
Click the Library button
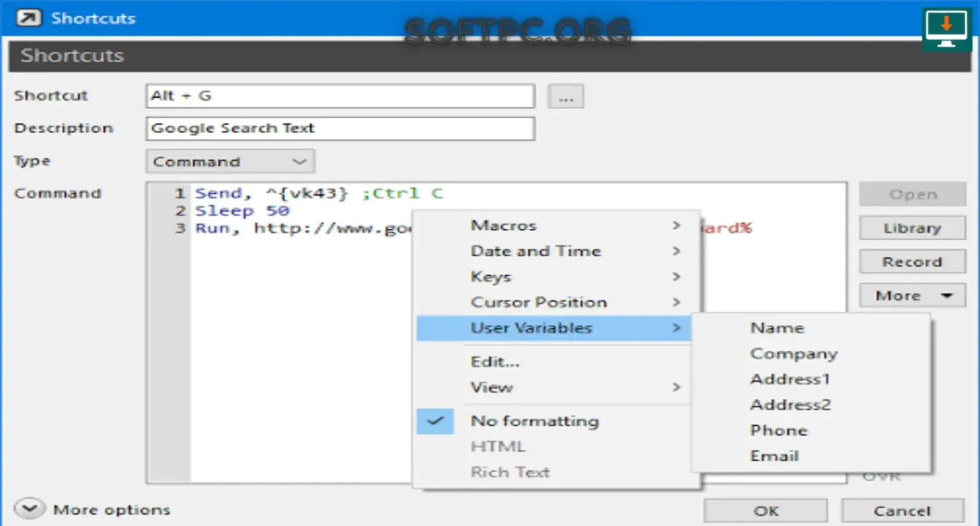point(913,228)
